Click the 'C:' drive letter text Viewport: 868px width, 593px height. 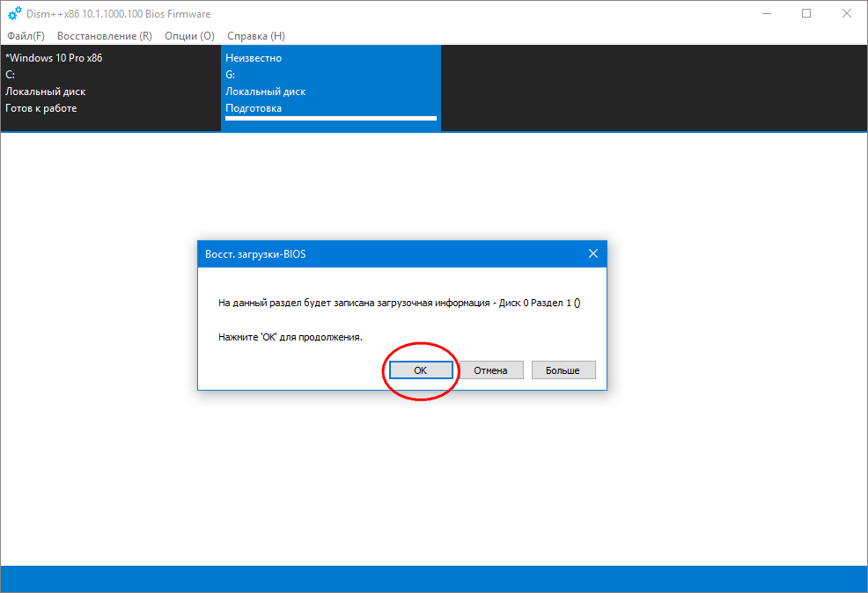tap(10, 75)
